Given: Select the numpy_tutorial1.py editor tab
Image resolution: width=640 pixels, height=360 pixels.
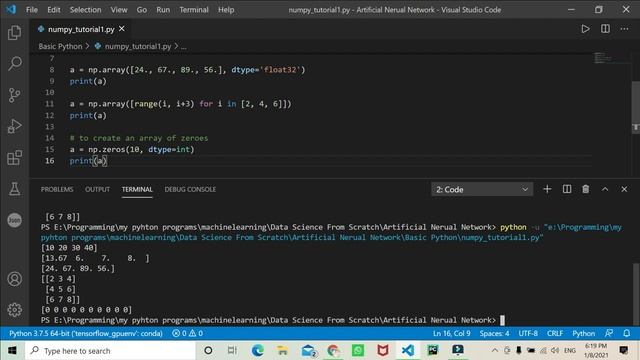Looking at the screenshot, I should point(81,29).
